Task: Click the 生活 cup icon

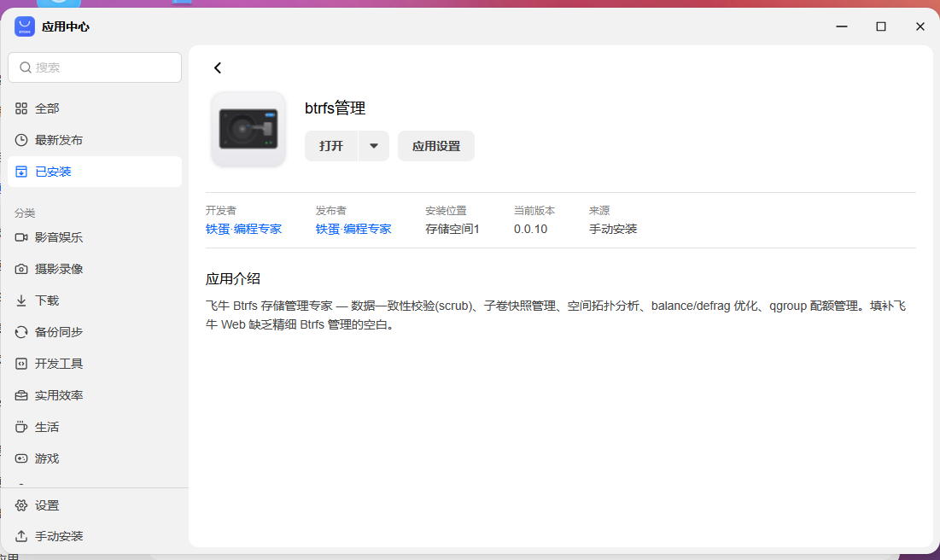Action: click(21, 427)
